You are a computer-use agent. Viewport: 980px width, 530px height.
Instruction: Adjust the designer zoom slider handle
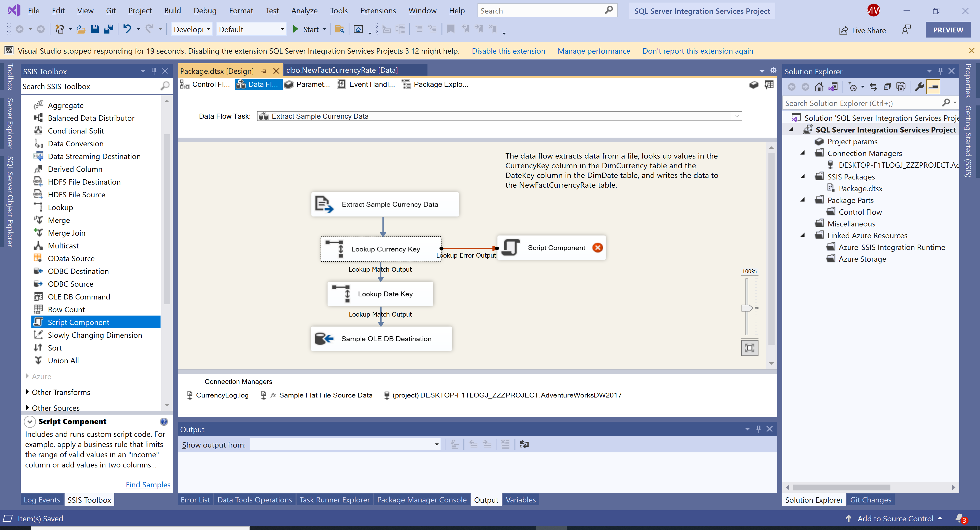(x=746, y=308)
